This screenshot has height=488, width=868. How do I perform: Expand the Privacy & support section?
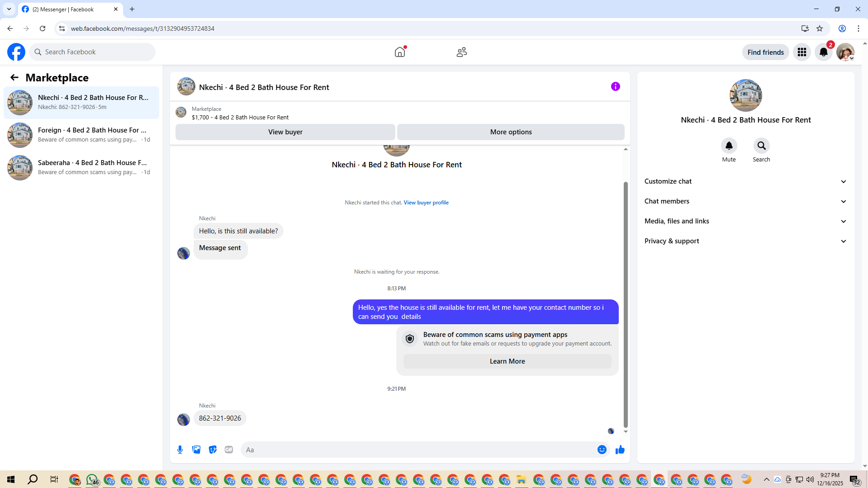point(745,241)
